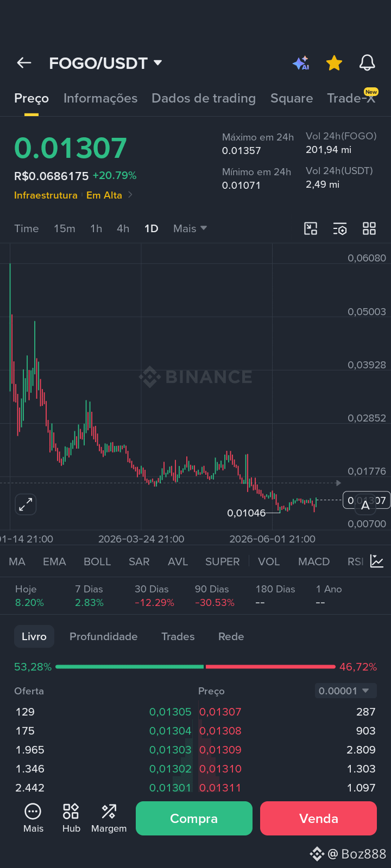Expand the chevron next to Em Alta
Image resolution: width=391 pixels, height=868 pixels.
coord(130,195)
